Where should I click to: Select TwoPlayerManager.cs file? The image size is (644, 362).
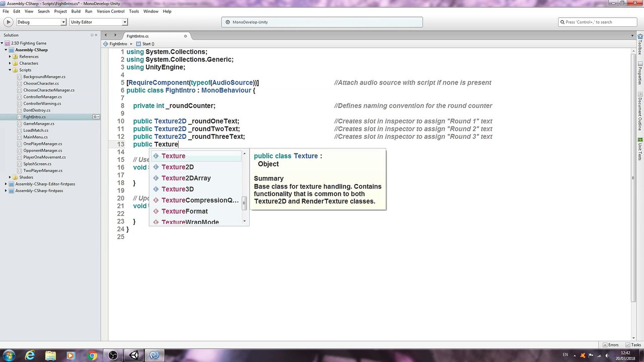[43, 170]
